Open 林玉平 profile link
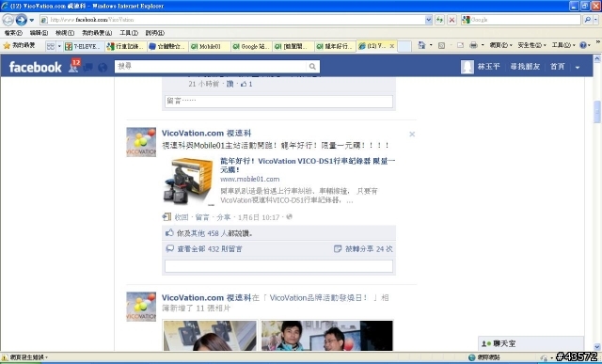Image resolution: width=602 pixels, height=364 pixels. (x=488, y=67)
